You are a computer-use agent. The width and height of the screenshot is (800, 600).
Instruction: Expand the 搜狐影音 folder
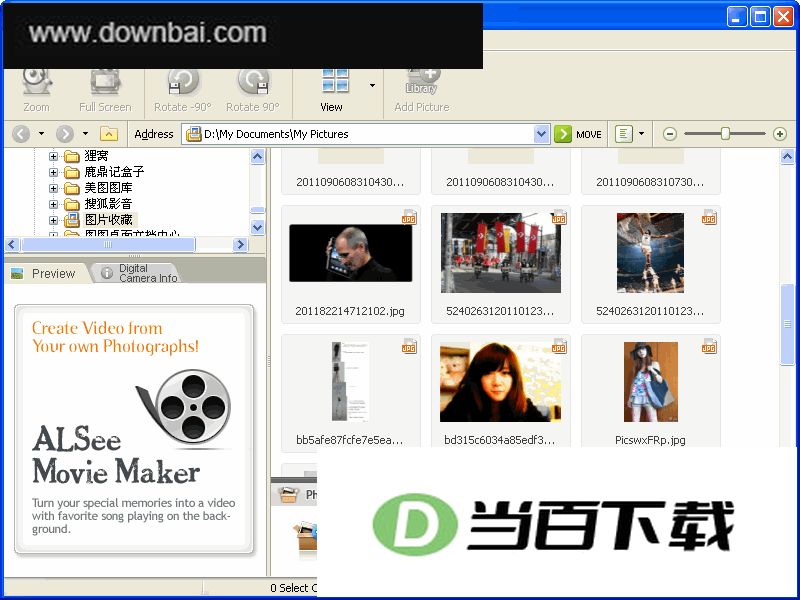[x=53, y=204]
